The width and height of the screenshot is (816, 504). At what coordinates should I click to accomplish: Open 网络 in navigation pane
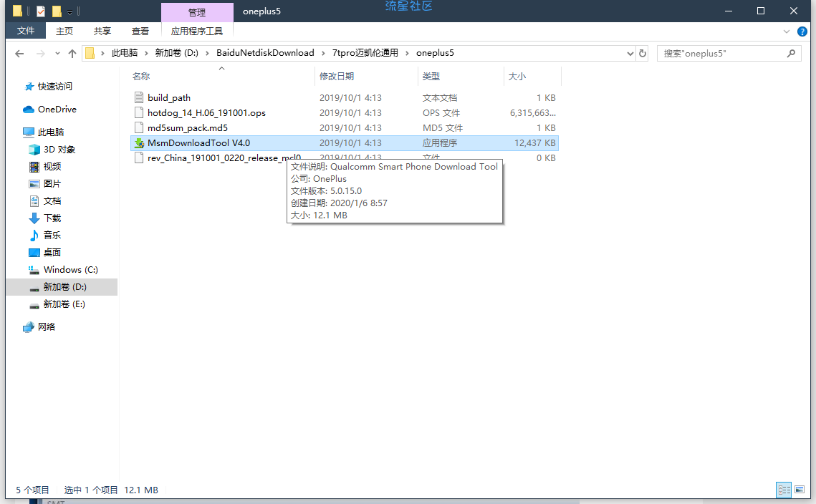(x=47, y=326)
